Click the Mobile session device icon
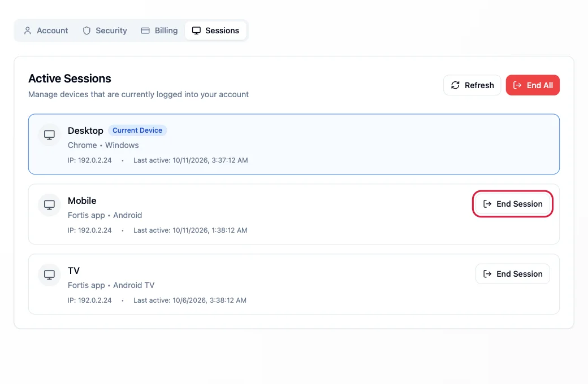 [49, 205]
